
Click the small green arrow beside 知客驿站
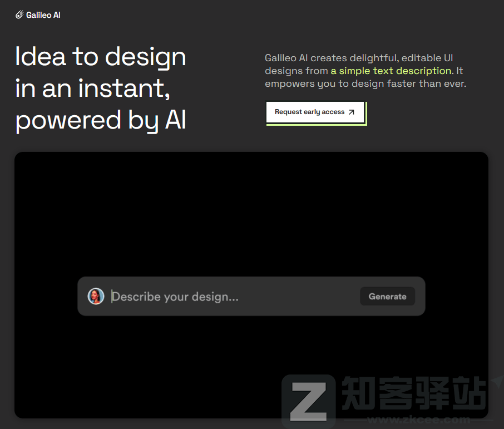[496, 383]
